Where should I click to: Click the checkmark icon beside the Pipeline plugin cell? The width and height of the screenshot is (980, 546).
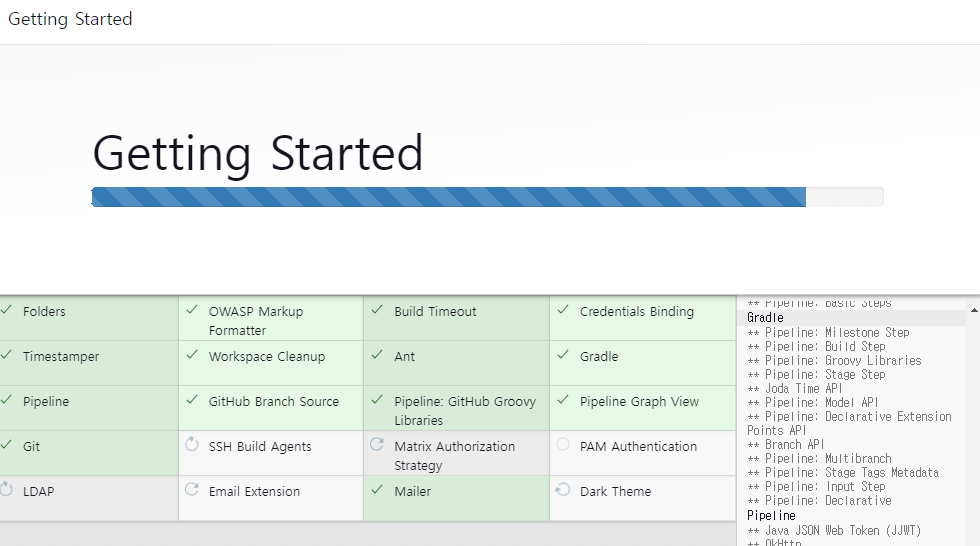coord(6,400)
